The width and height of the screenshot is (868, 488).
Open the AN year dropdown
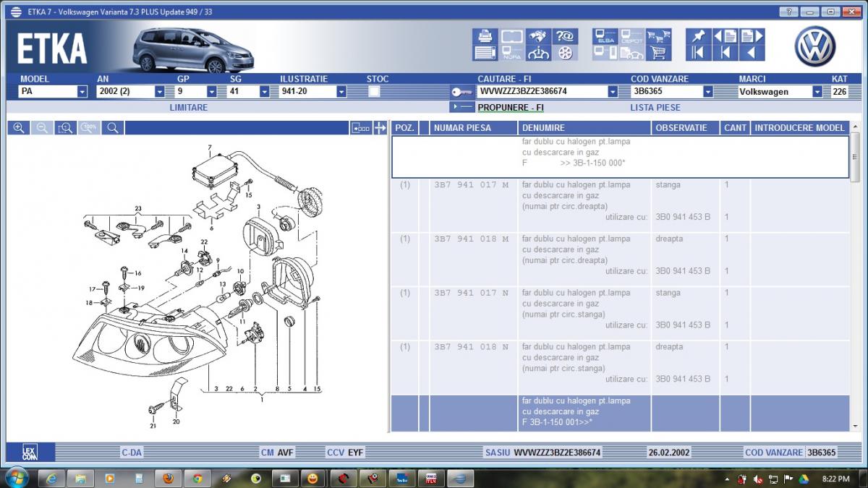click(159, 92)
